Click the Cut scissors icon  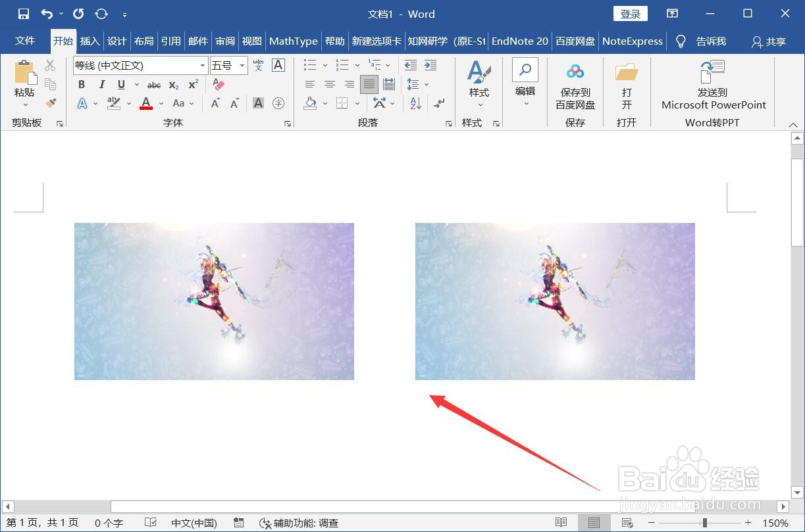[x=50, y=65]
